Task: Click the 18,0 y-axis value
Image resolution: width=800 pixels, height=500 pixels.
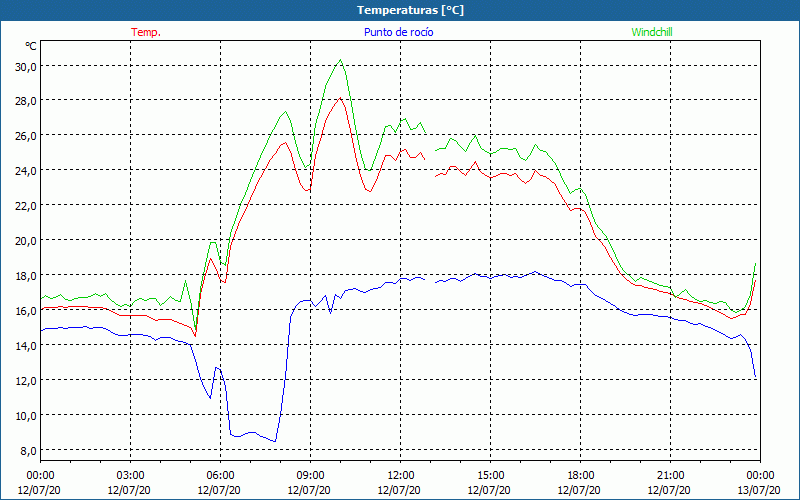Action: [x=26, y=276]
